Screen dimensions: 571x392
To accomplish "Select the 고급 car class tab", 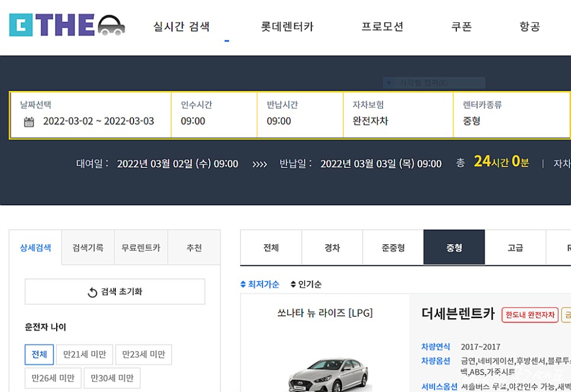I will 515,247.
